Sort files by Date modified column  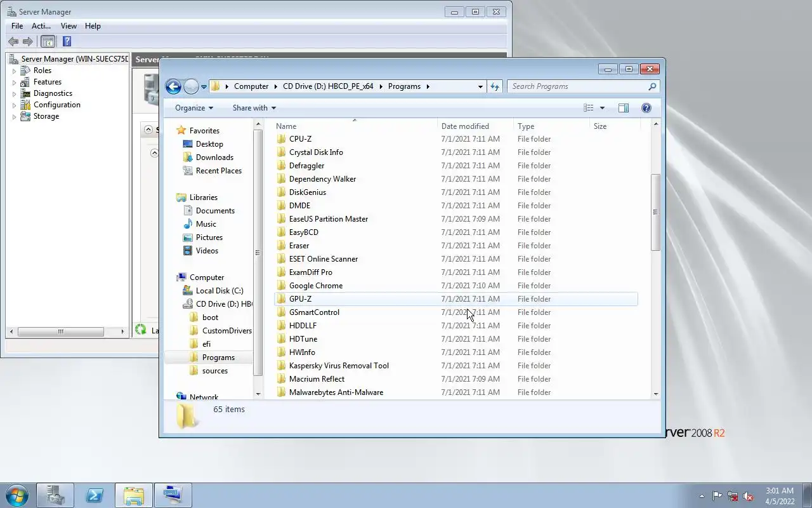pos(475,126)
